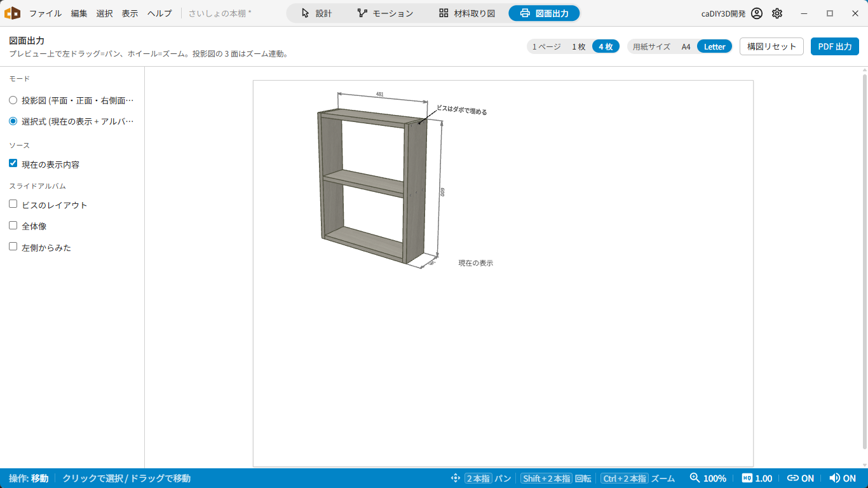
Task: Switch to 設計 design tab
Action: [316, 13]
